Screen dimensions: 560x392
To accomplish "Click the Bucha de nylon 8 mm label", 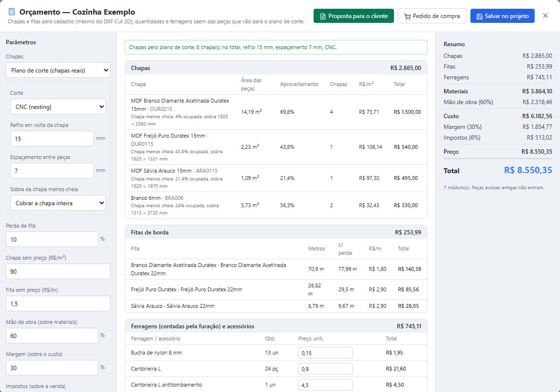I will (x=156, y=353).
